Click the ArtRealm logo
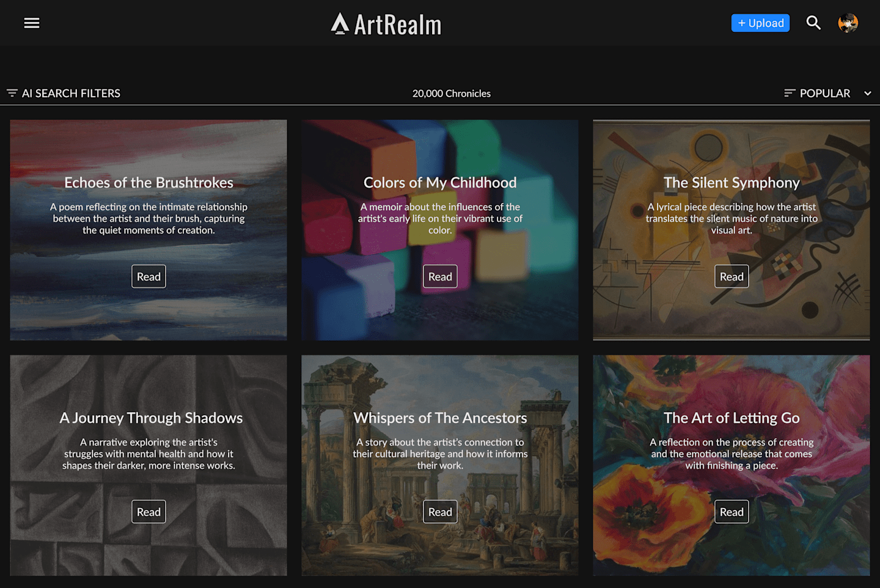 (386, 24)
